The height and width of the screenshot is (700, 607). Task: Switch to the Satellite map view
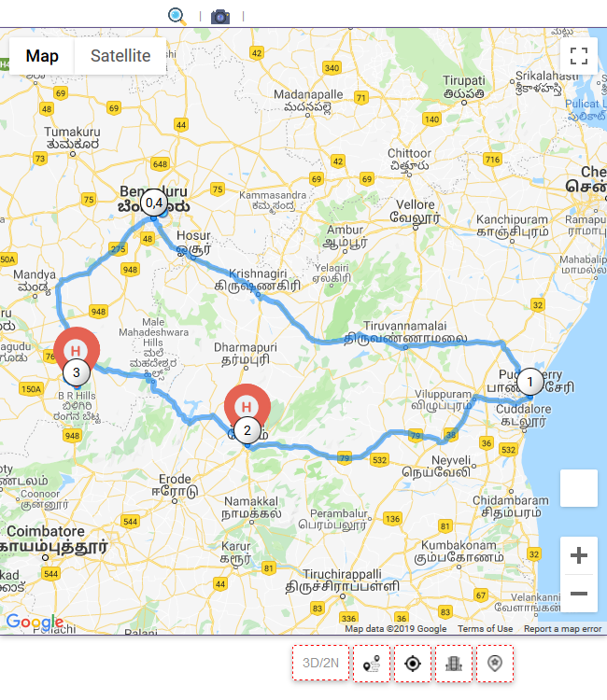pyautogui.click(x=120, y=56)
